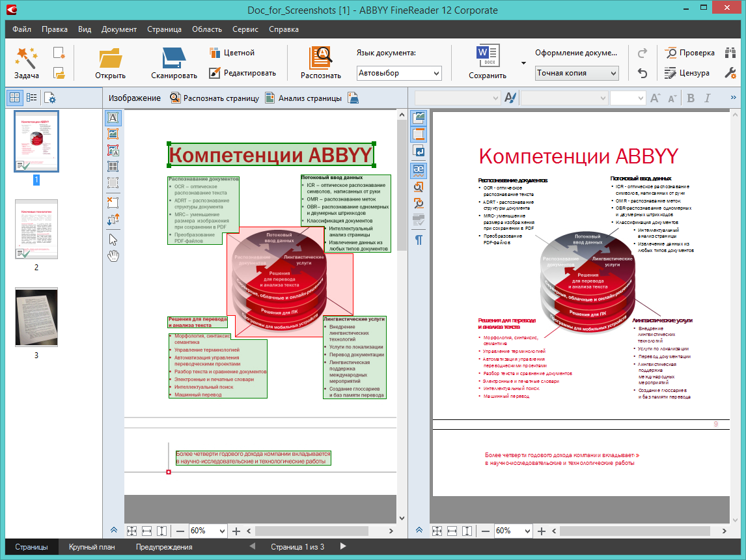Open the Документ menu

point(119,29)
